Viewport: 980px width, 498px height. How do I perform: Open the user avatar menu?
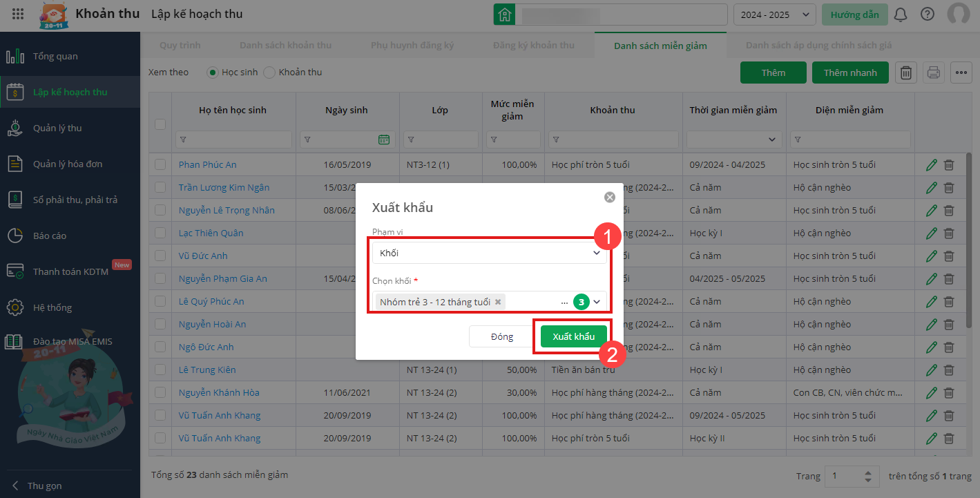[959, 15]
